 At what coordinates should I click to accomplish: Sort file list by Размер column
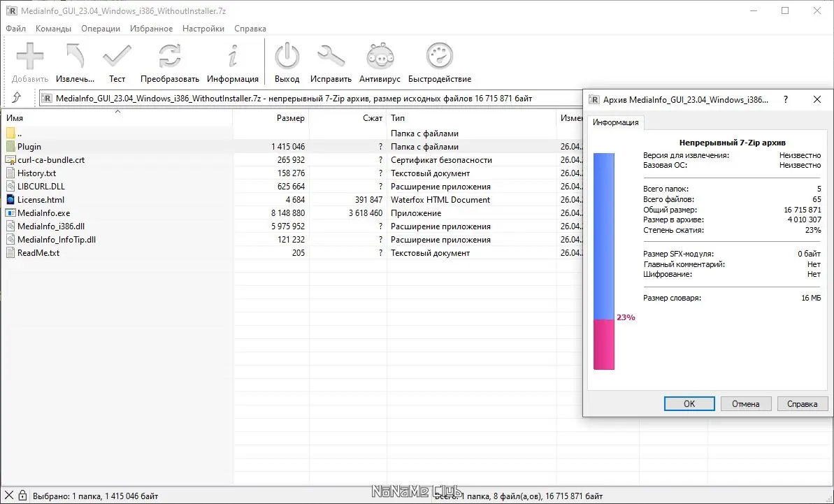(271, 118)
